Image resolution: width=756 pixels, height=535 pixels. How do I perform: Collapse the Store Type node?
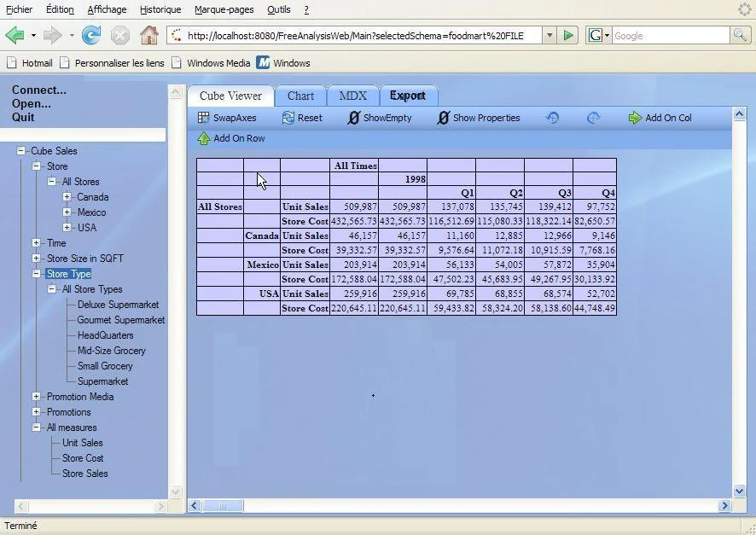point(36,274)
